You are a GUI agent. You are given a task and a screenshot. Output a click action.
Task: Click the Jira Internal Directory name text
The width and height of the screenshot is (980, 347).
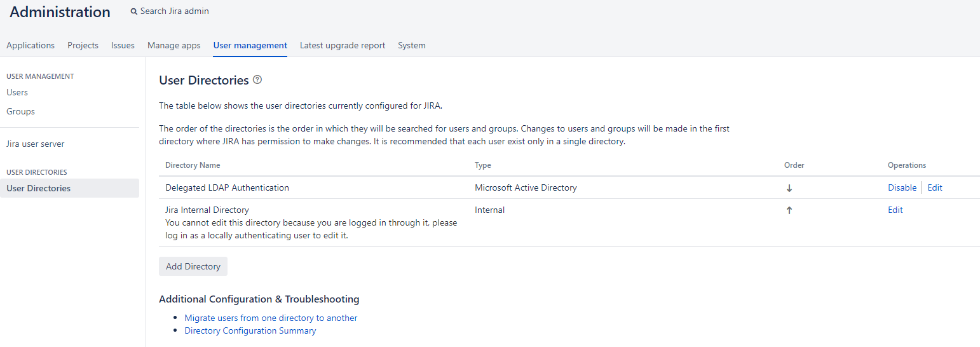click(207, 210)
